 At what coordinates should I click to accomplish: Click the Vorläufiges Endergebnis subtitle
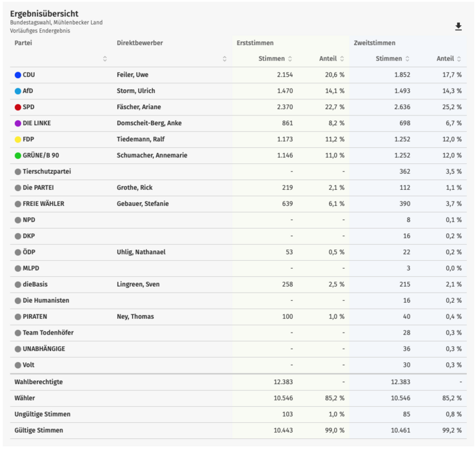(x=40, y=31)
